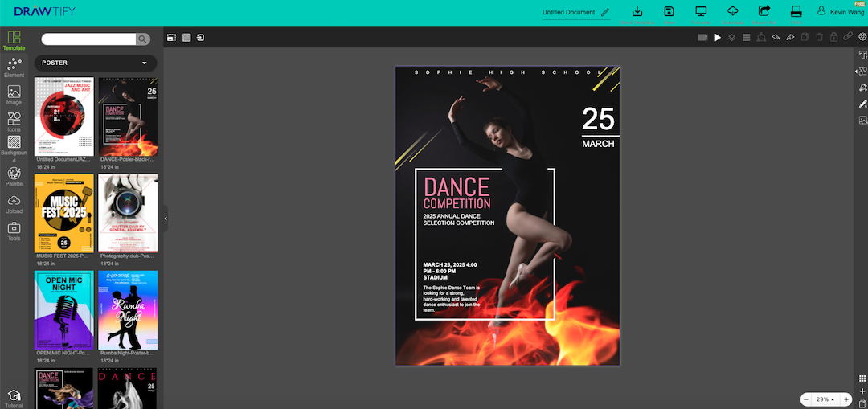
Task: Open the Upload panel
Action: coord(14,204)
